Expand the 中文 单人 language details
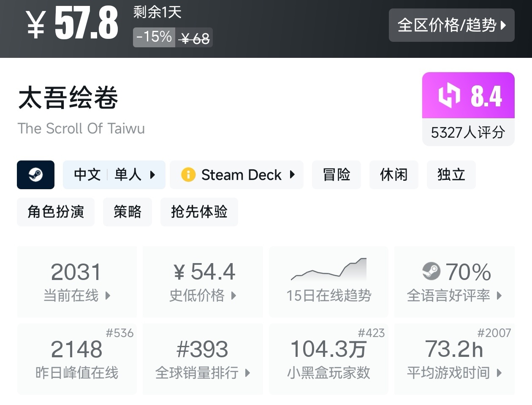Screen dimensions: 532x405 tap(114, 175)
